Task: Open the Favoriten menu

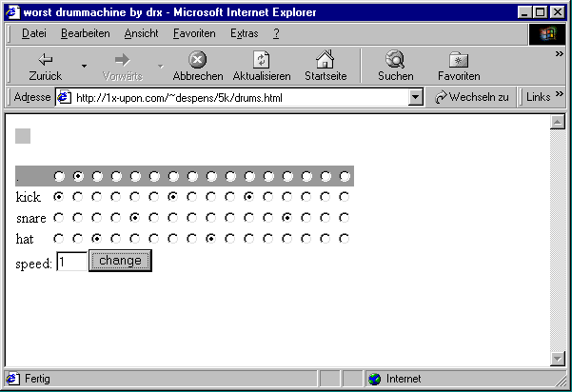Action: 194,33
